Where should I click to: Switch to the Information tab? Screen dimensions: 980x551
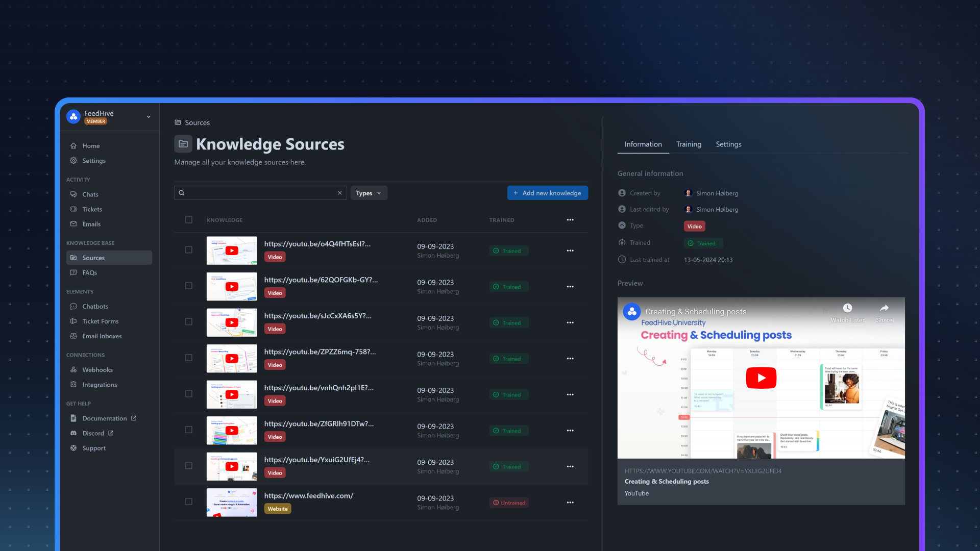point(643,144)
